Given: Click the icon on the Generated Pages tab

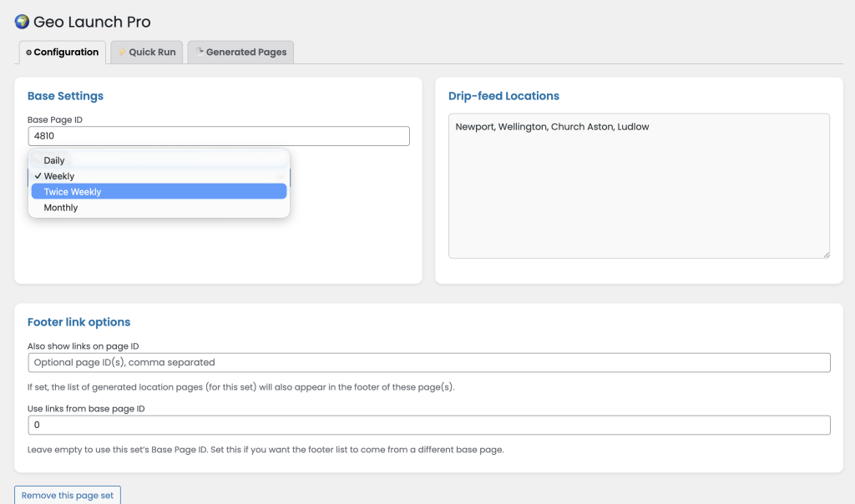Looking at the screenshot, I should click(200, 52).
